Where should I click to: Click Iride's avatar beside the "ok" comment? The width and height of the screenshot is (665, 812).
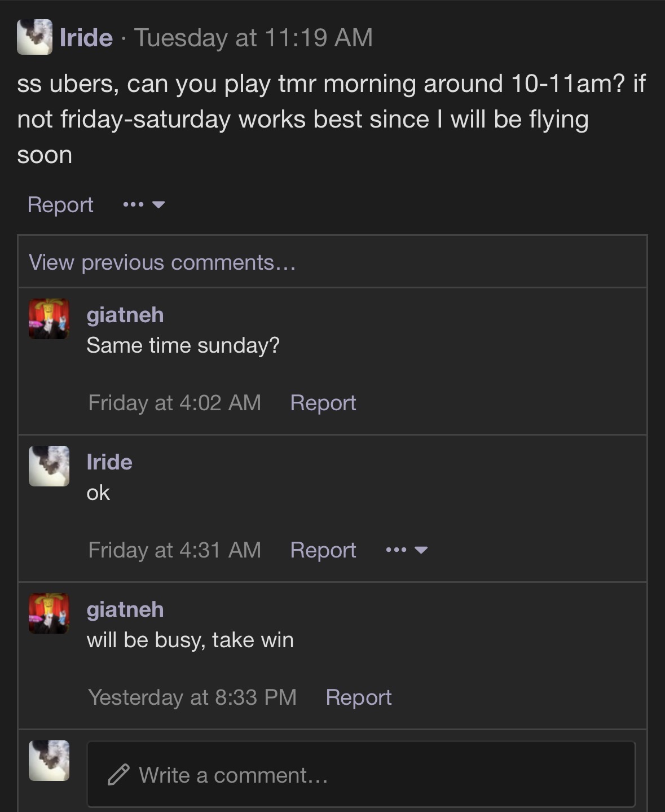point(49,466)
